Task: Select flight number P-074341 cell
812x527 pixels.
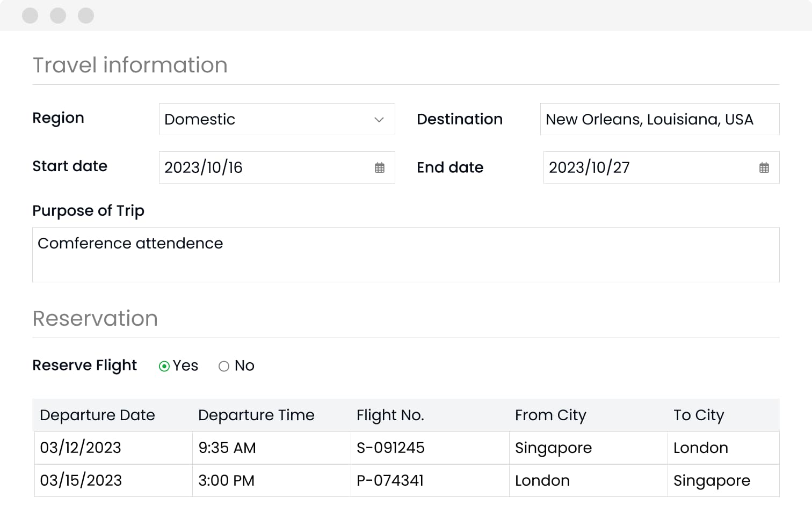Action: click(390, 480)
